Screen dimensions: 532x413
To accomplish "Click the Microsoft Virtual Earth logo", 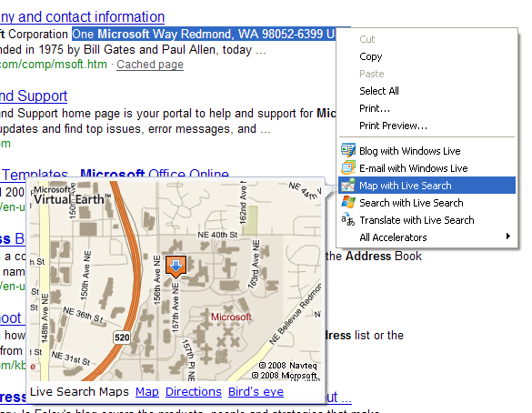I will 72,196.
